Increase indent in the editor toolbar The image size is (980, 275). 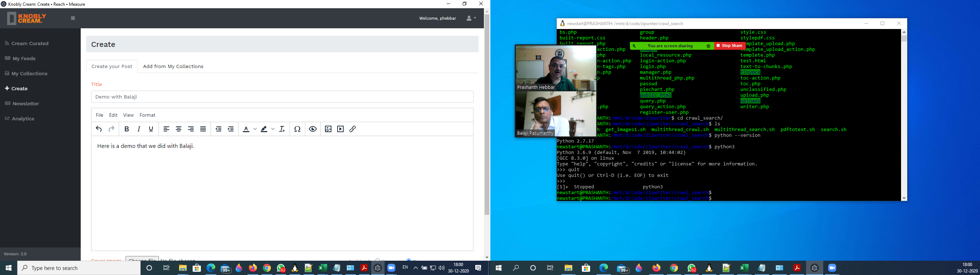(231, 129)
